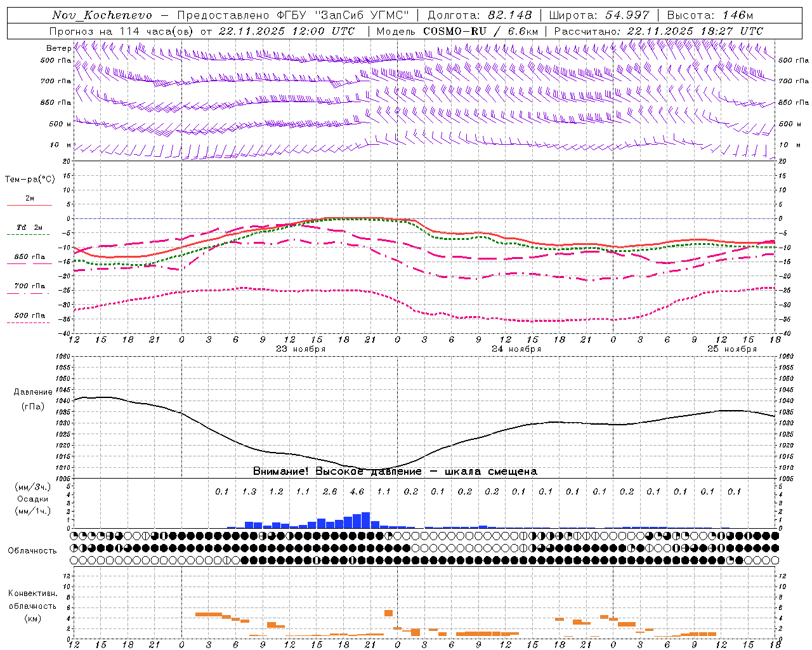The width and height of the screenshot is (812, 650).
Task: Click the 25 ноября date label
Action: pos(732,349)
